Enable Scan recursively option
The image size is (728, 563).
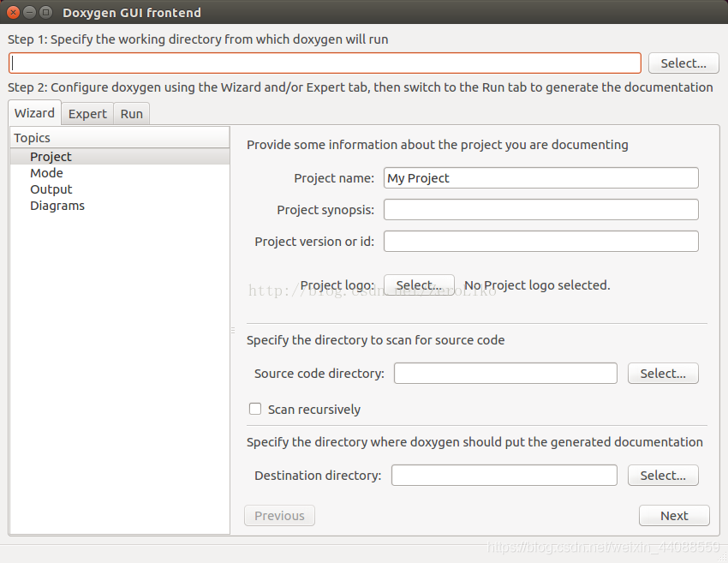[255, 409]
